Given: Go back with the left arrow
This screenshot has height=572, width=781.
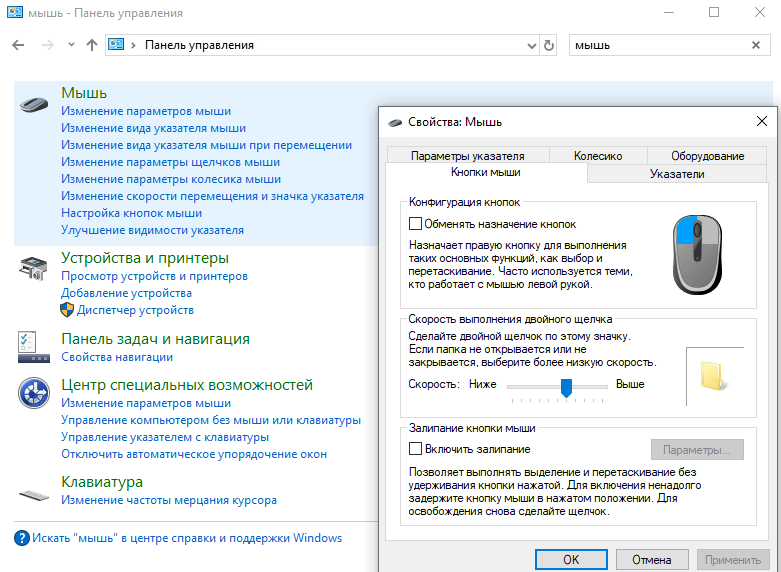Looking at the screenshot, I should click(x=18, y=45).
